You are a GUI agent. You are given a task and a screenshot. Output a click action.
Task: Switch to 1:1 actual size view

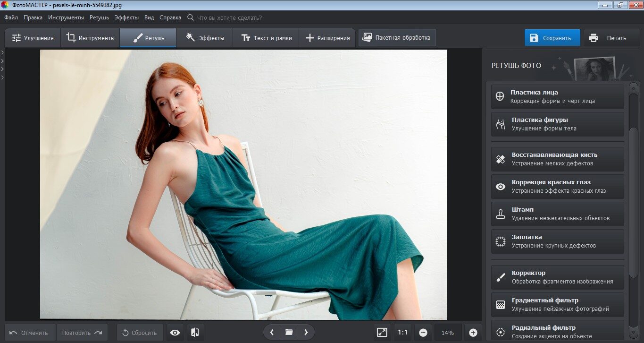pyautogui.click(x=402, y=333)
